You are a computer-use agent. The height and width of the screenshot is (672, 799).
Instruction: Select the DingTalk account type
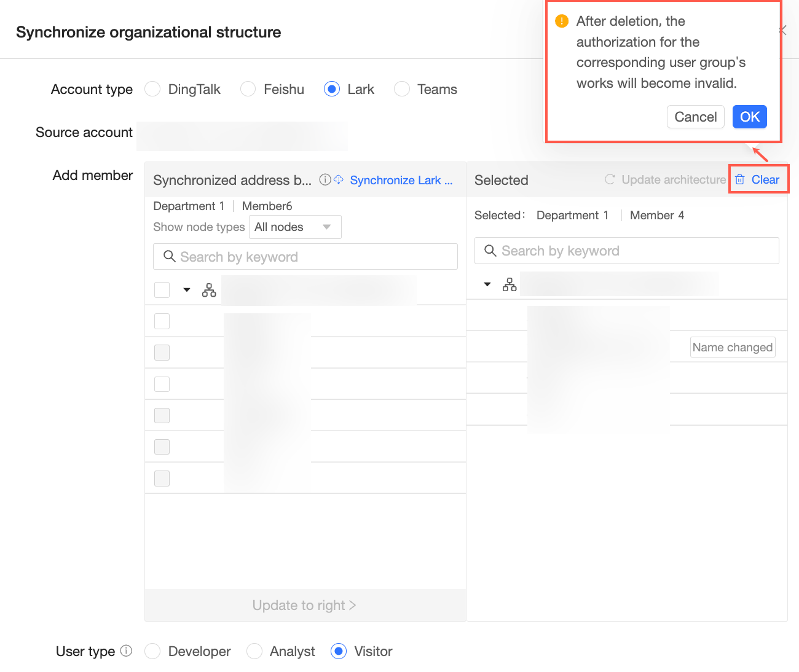pyautogui.click(x=152, y=89)
